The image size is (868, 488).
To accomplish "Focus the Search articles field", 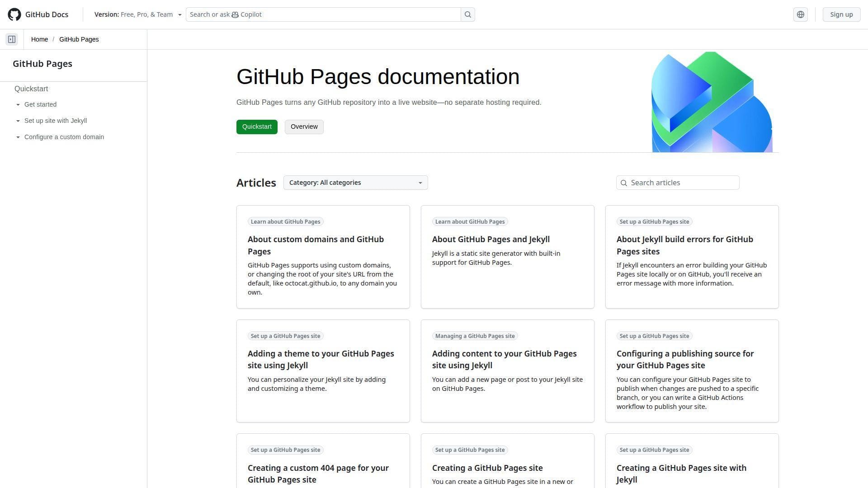I will (x=678, y=183).
